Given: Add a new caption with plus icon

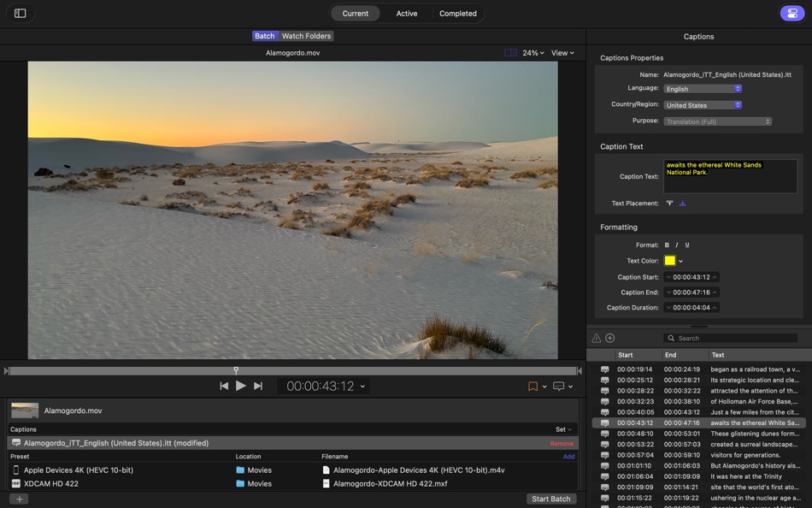Looking at the screenshot, I should pos(610,339).
